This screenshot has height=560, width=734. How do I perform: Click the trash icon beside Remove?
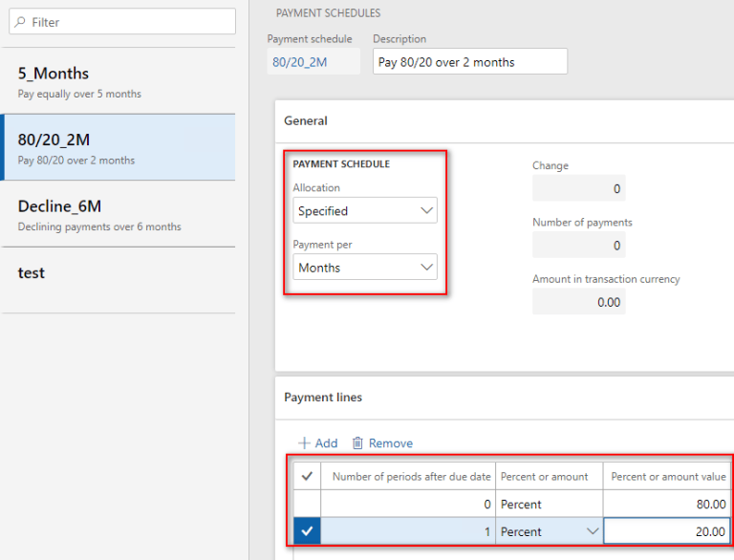coord(357,443)
